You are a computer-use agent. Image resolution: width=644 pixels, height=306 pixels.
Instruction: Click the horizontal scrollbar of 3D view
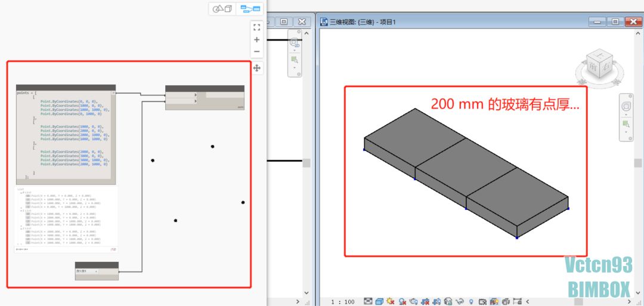(x=572, y=301)
